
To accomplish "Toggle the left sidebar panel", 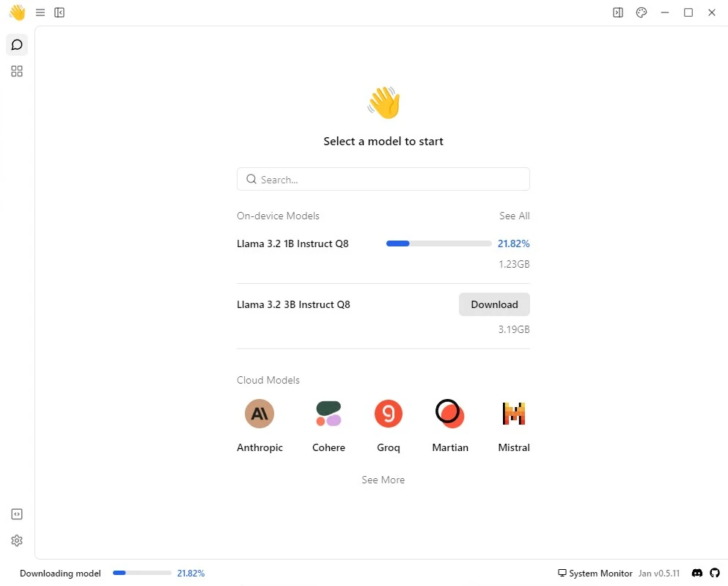I will click(x=59, y=12).
